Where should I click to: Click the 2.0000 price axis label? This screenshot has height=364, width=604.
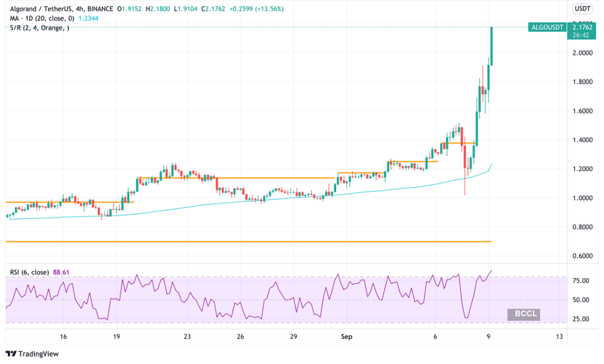[581, 53]
